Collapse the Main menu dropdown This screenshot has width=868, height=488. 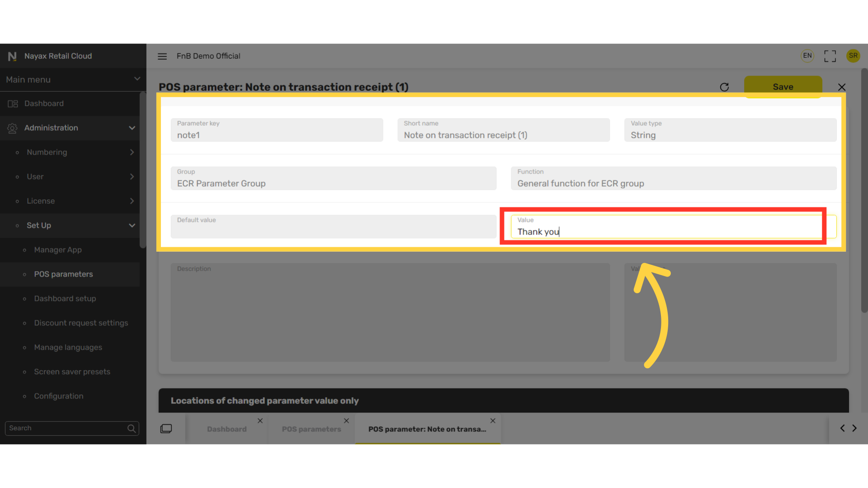137,79
